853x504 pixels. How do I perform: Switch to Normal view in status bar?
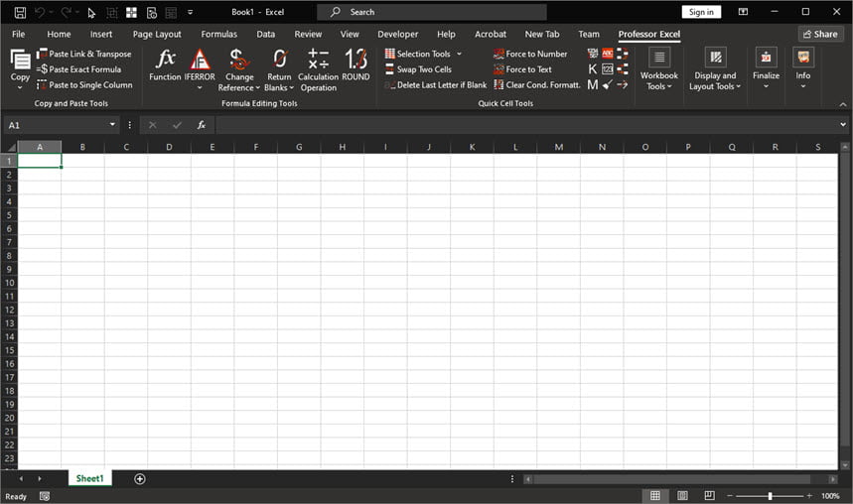(x=655, y=495)
